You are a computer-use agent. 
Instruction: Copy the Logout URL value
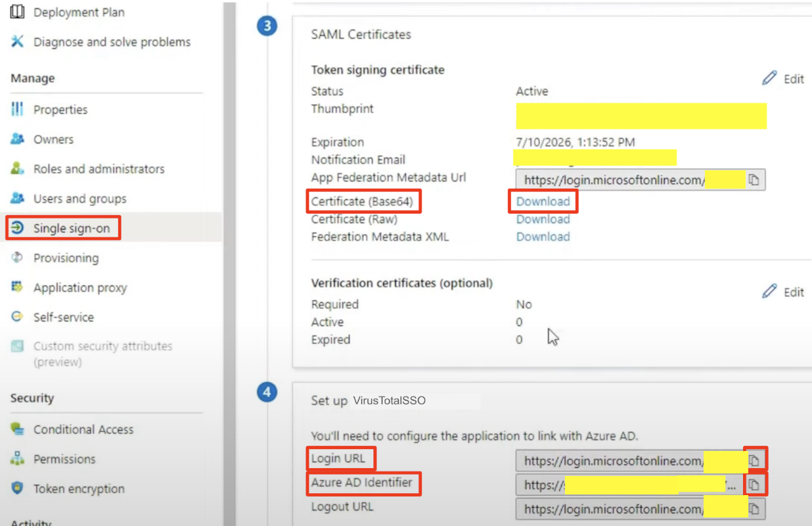(x=755, y=509)
